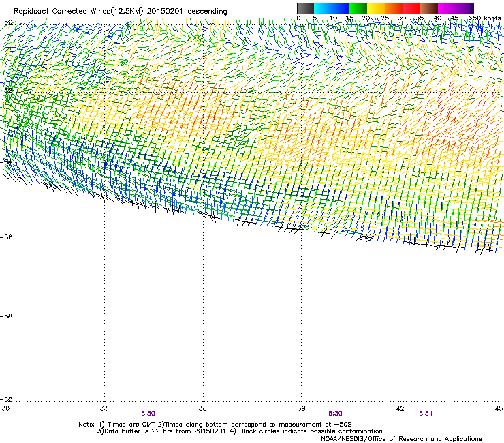Click the '42' longitude axis label
The width and height of the screenshot is (504, 443).
[400, 408]
